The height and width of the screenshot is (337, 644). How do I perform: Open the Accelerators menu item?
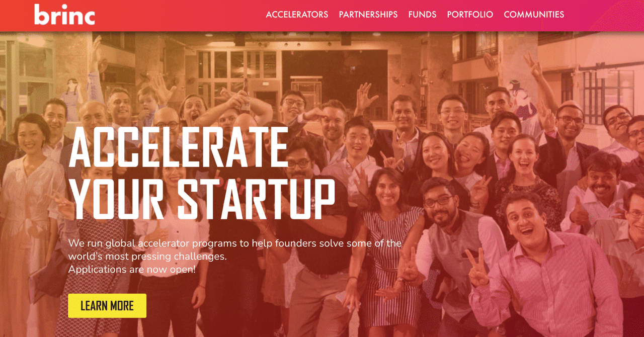click(297, 15)
